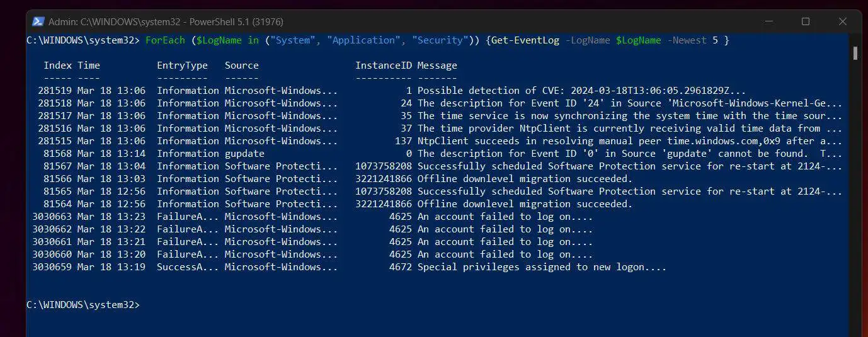The width and height of the screenshot is (868, 337).
Task: Close the PowerShell window
Action: click(x=843, y=21)
